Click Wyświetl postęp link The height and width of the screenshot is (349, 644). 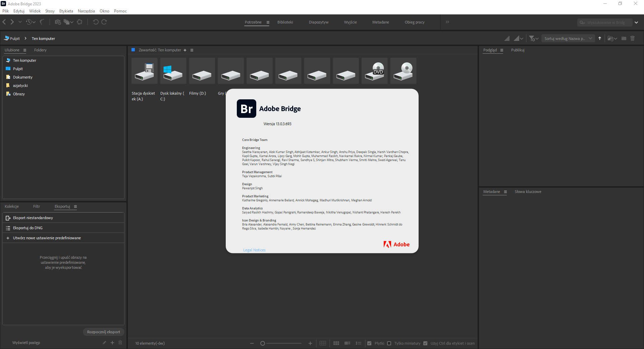click(26, 343)
